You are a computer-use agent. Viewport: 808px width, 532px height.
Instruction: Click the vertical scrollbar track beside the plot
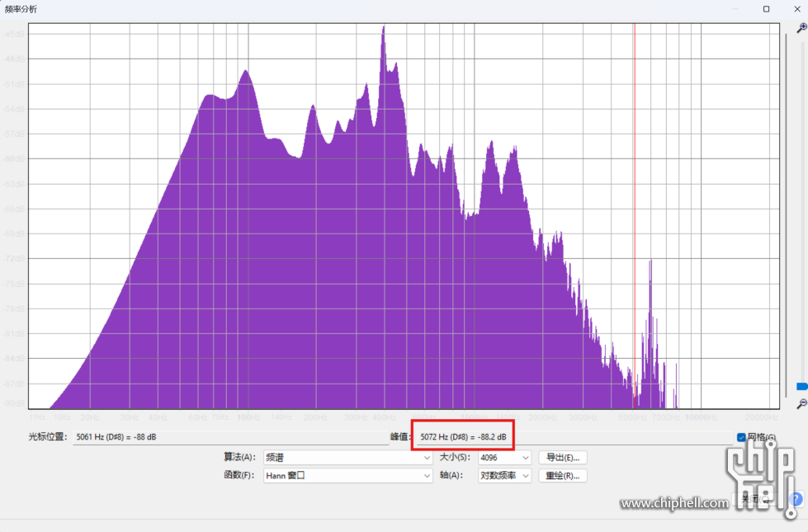786,214
